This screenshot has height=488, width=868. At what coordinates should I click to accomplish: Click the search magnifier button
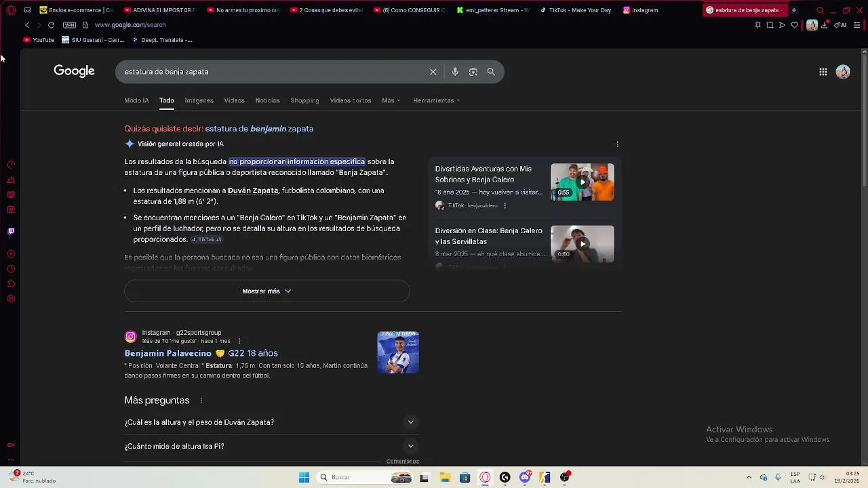(x=491, y=72)
